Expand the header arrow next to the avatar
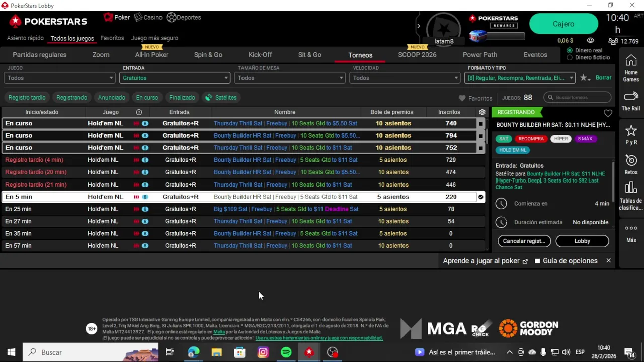 click(418, 26)
